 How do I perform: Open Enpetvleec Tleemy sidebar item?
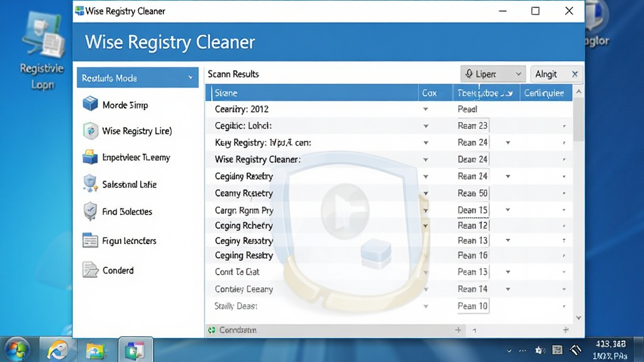point(136,157)
